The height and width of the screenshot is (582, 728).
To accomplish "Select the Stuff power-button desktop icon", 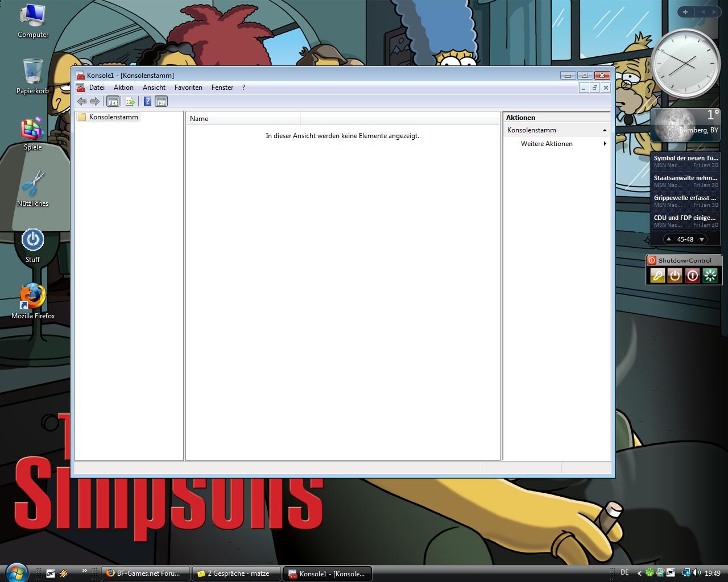I will pos(32,246).
